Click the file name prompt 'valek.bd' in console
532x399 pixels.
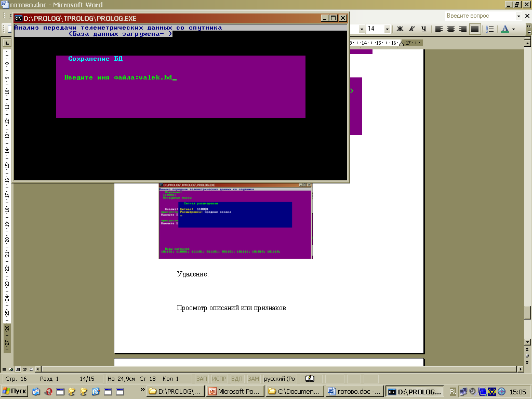155,77
